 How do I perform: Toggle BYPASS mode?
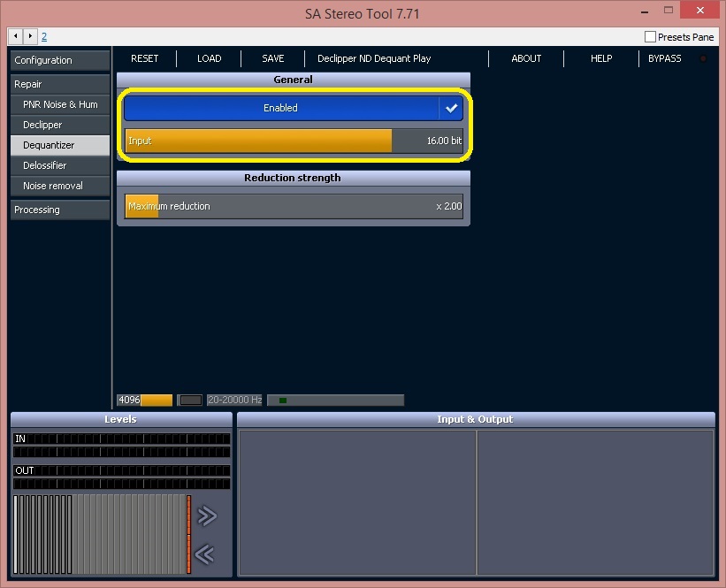664,58
